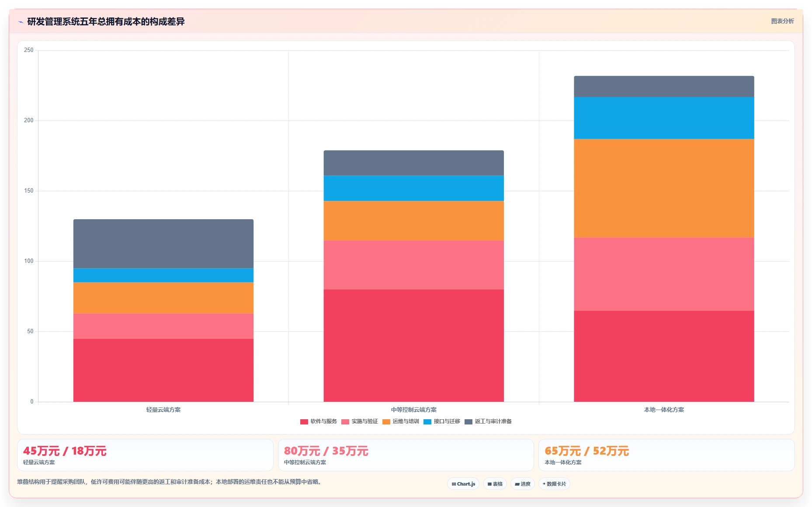The height and width of the screenshot is (507, 812).
Task: Click the 数据卡片 tag chip
Action: pos(554,484)
